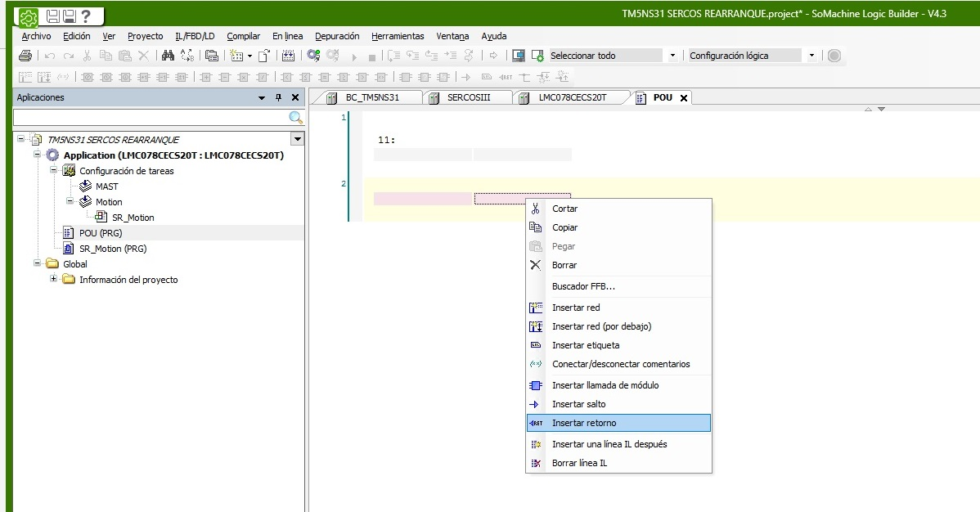Click the Add Object icon with yellow star
The image size is (980, 512).
(x=236, y=56)
